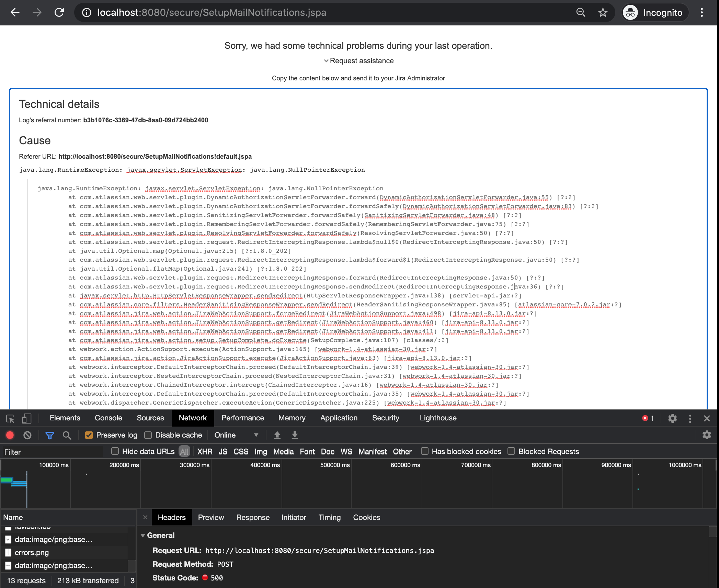Toggle the network filter funnel icon
The width and height of the screenshot is (719, 588).
click(x=50, y=435)
